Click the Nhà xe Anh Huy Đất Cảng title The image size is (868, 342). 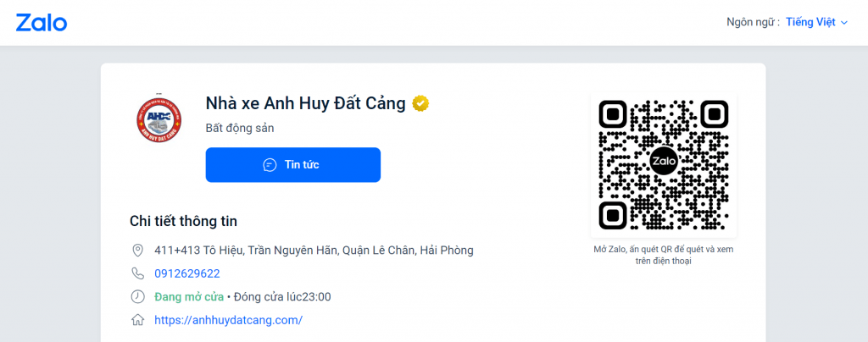coord(306,103)
